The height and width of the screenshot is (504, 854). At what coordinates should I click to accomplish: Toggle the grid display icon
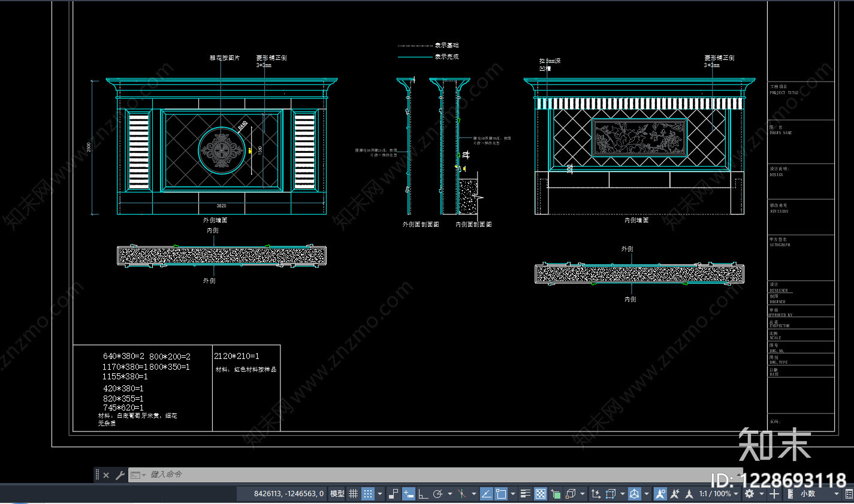point(354,494)
